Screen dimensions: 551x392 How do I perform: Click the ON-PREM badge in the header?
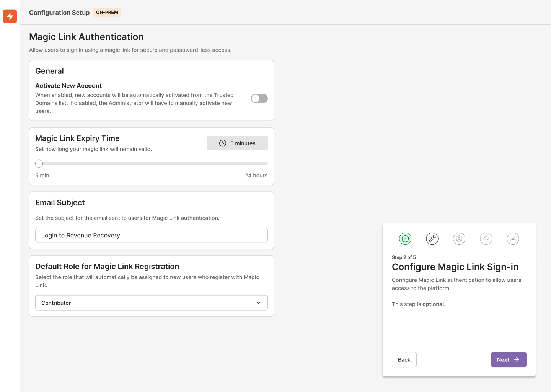point(107,12)
